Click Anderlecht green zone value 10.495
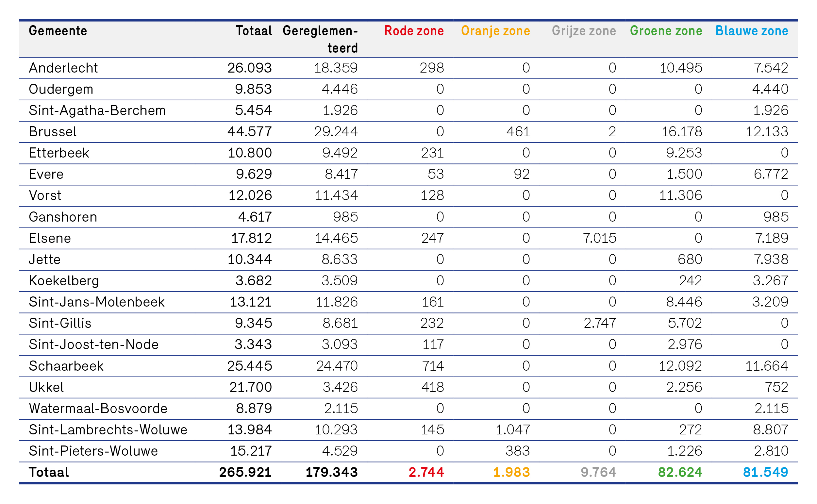The image size is (817, 504). coord(681,68)
